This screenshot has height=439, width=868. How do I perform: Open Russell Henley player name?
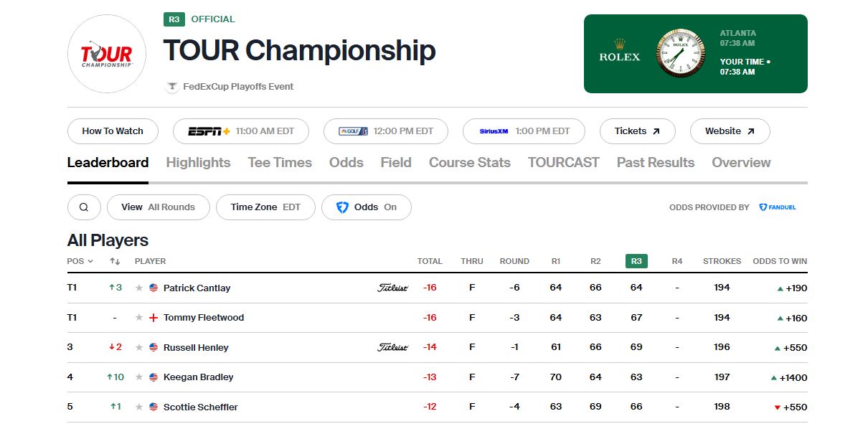(196, 347)
